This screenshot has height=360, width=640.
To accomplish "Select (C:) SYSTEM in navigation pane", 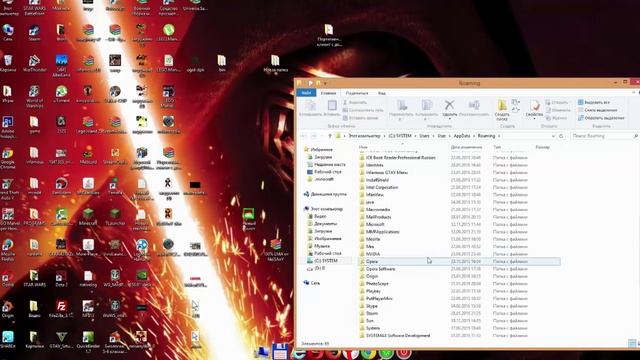I will click(326, 260).
